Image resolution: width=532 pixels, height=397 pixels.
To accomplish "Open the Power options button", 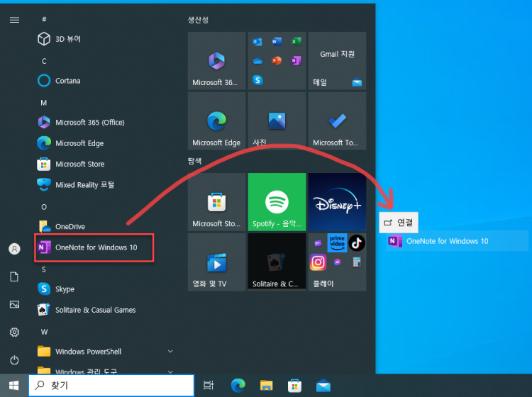I will point(14,360).
